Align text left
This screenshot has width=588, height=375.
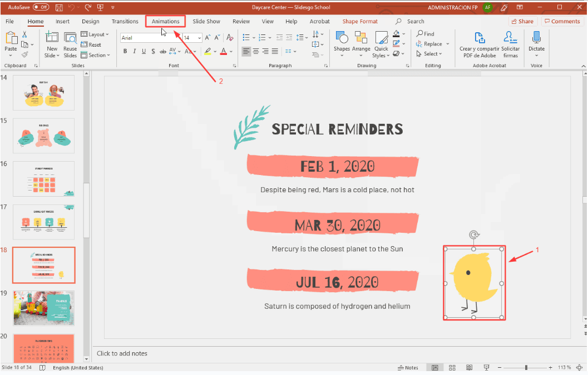[246, 51]
